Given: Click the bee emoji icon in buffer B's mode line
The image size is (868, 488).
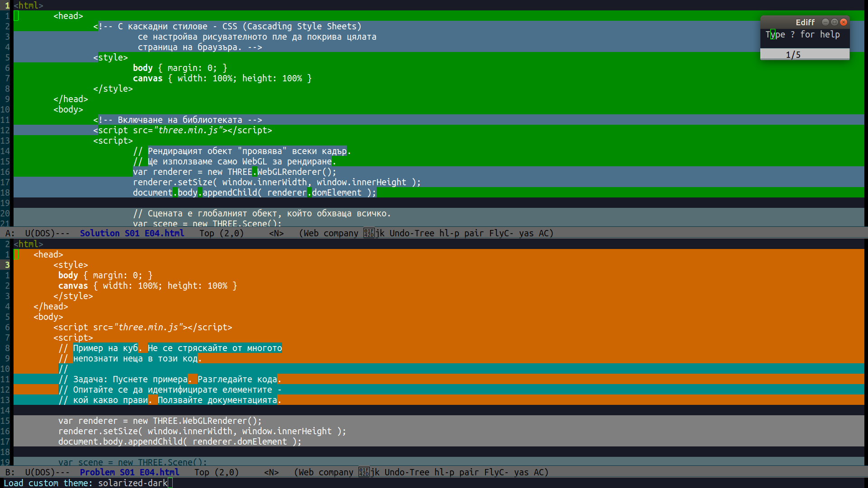Looking at the screenshot, I should 364,472.
